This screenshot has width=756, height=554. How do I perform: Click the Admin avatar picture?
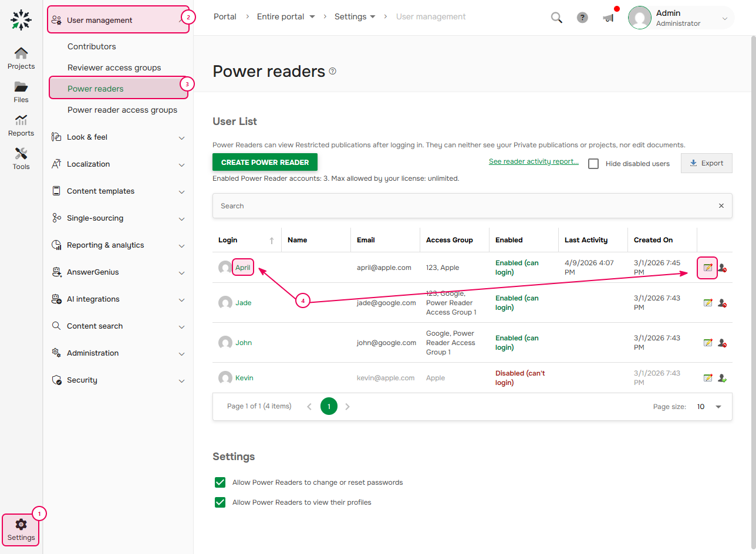pos(640,18)
